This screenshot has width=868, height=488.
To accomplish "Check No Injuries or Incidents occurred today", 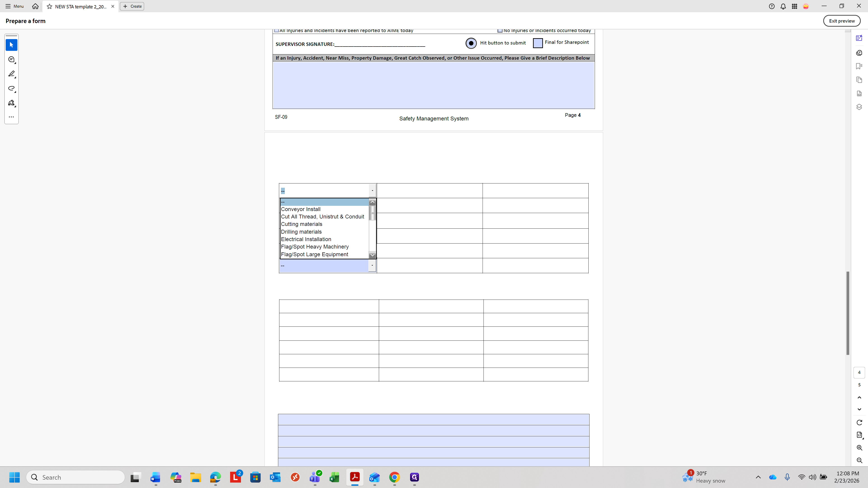I will [x=500, y=31].
